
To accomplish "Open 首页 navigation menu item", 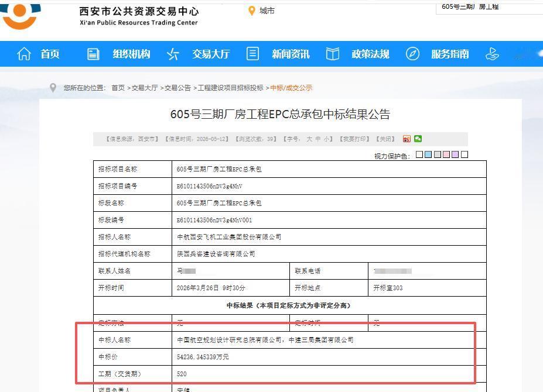I will click(x=50, y=54).
